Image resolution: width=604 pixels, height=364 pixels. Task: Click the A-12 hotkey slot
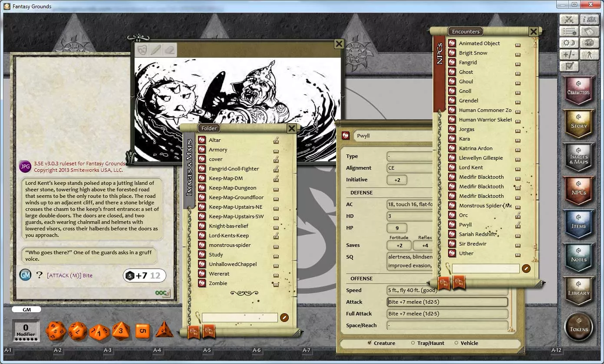click(x=556, y=350)
